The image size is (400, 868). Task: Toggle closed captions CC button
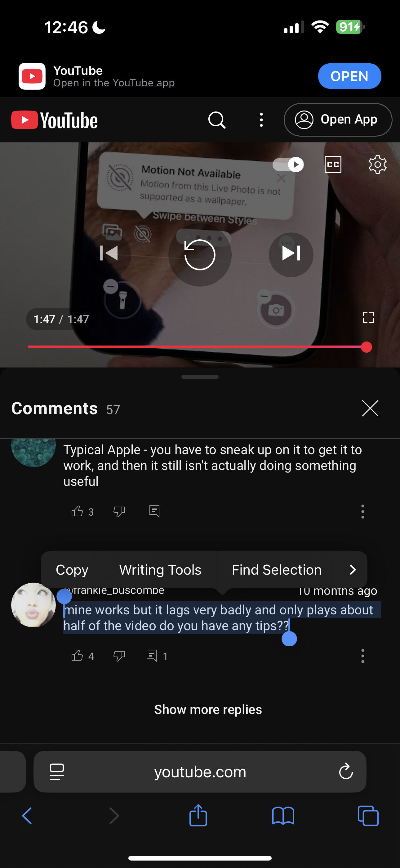pos(333,165)
